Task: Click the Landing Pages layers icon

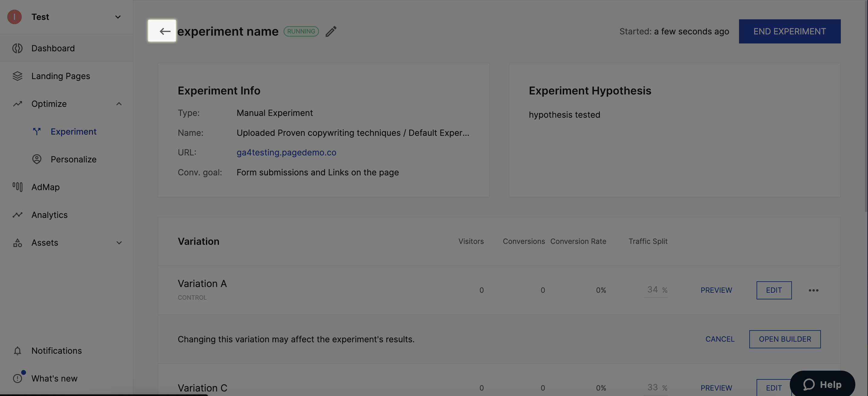Action: coord(18,76)
